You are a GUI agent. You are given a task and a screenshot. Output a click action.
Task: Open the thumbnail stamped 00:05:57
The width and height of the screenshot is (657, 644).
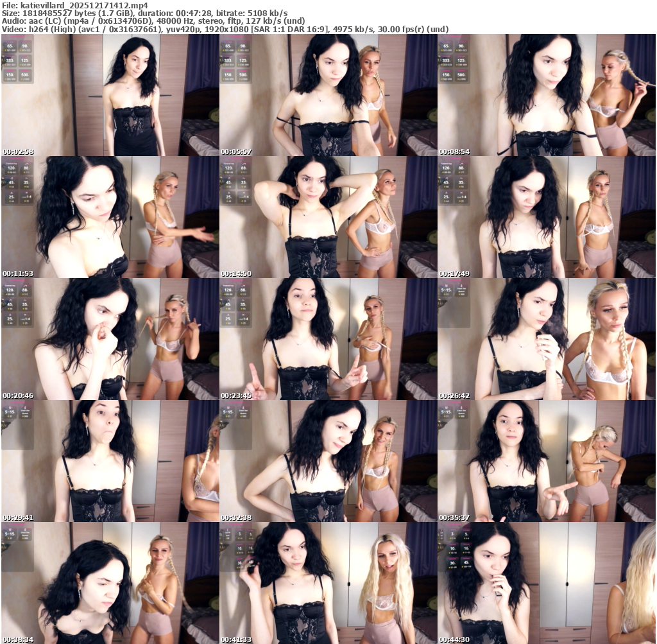(x=328, y=95)
